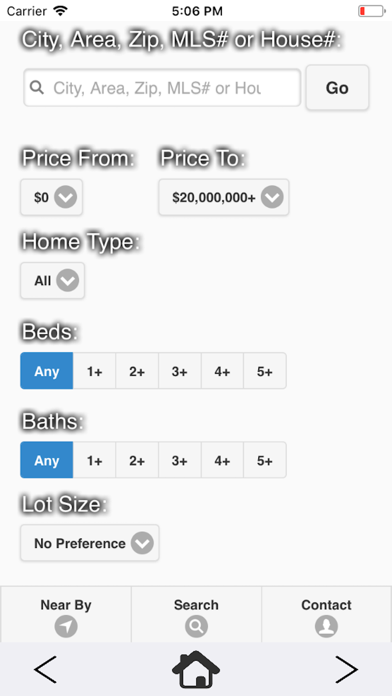
Task: Select 2+ under Beds
Action: [137, 371]
